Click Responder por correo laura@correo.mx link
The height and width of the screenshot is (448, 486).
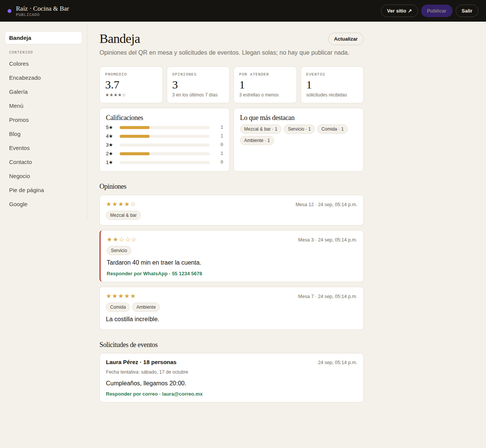[154, 394]
